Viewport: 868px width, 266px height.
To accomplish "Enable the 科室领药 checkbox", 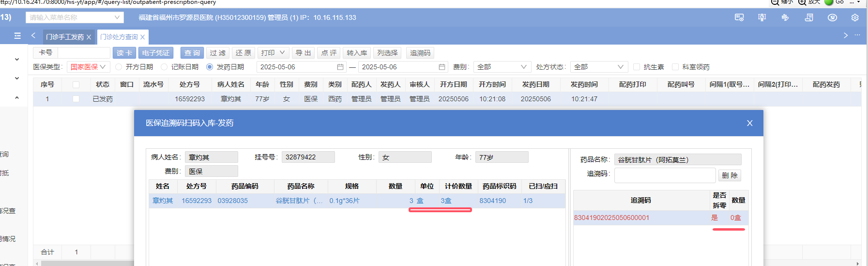I will [x=675, y=67].
